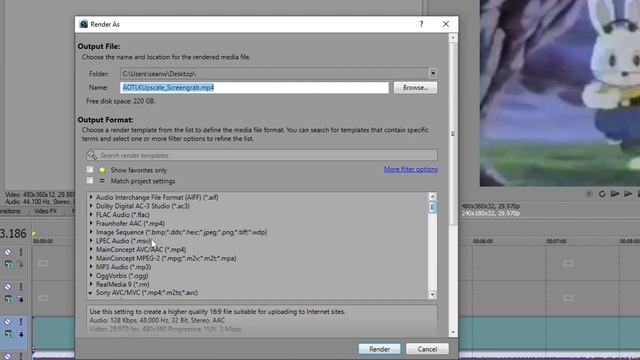Expand MP3 Audio templates
Image resolution: width=640 pixels, height=360 pixels.
tap(91, 267)
